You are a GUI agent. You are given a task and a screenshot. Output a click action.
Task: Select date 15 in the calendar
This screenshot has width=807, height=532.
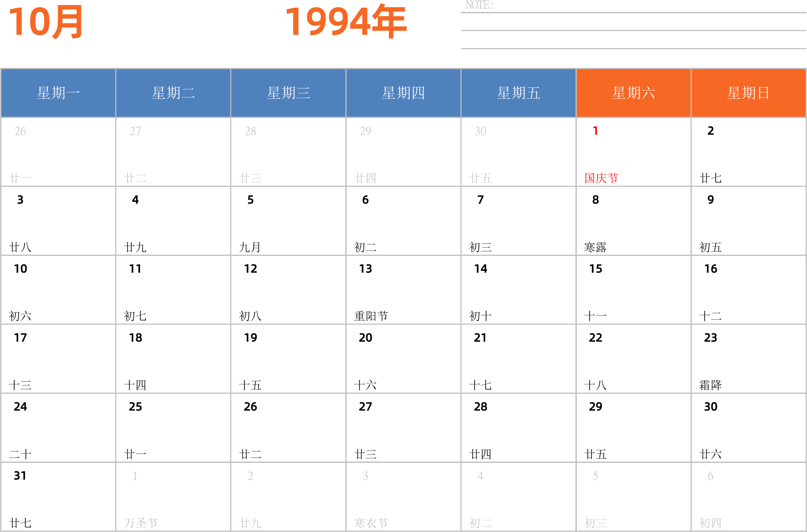click(x=595, y=269)
